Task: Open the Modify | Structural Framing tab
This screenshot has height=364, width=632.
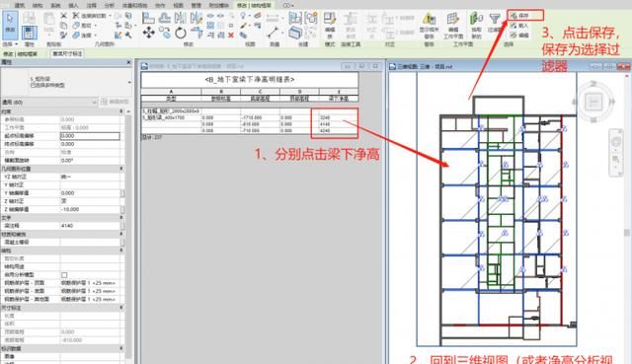Action: 254,5
